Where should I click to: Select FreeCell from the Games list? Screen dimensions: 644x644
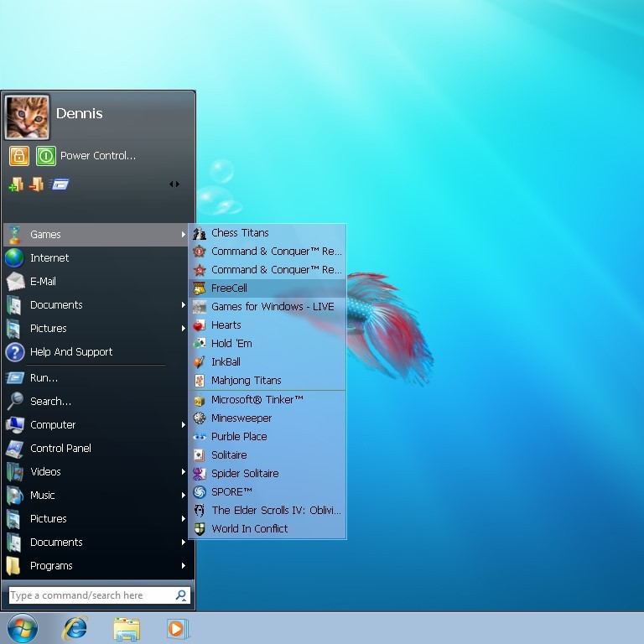pyautogui.click(x=229, y=288)
